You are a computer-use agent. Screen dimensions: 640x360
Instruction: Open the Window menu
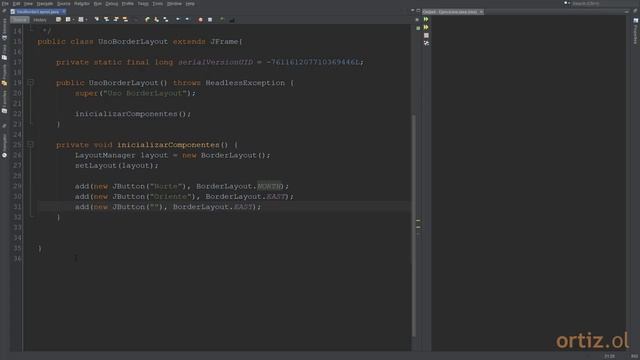click(x=174, y=4)
